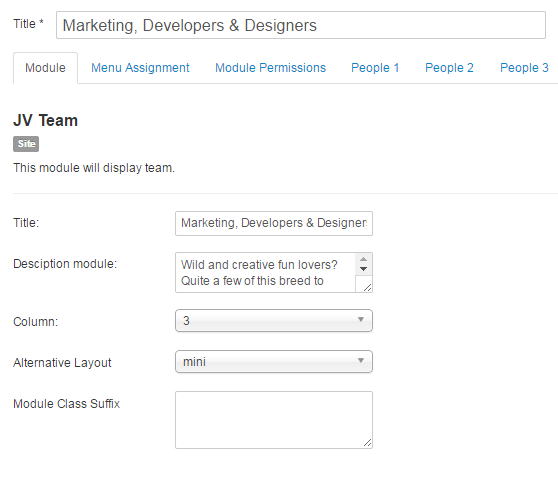The image size is (558, 481).
Task: Click the Column dropdown arrow
Action: (361, 319)
